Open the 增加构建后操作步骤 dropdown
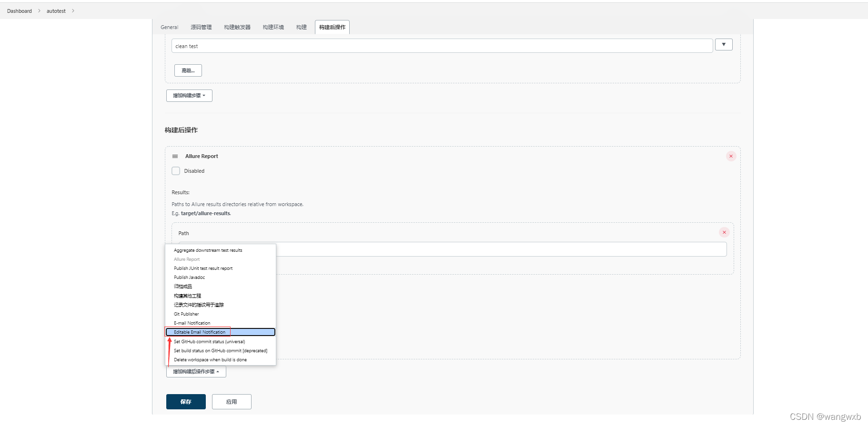The image size is (868, 426). tap(196, 372)
